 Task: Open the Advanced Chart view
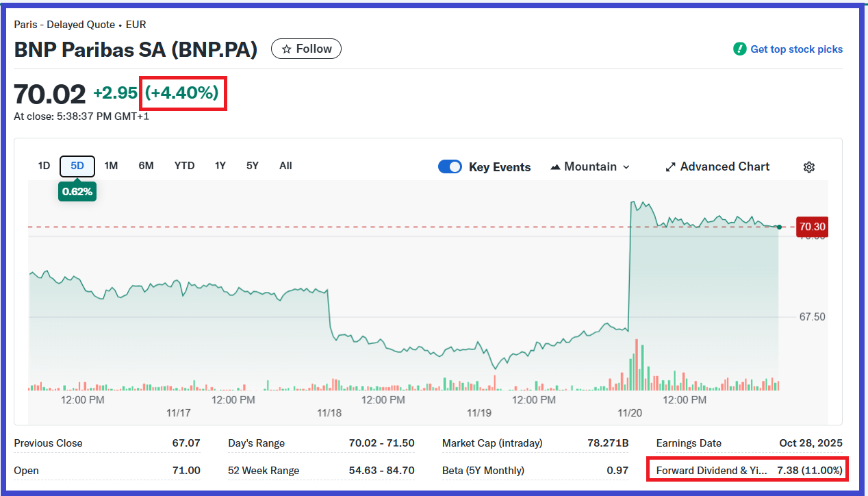coord(724,167)
